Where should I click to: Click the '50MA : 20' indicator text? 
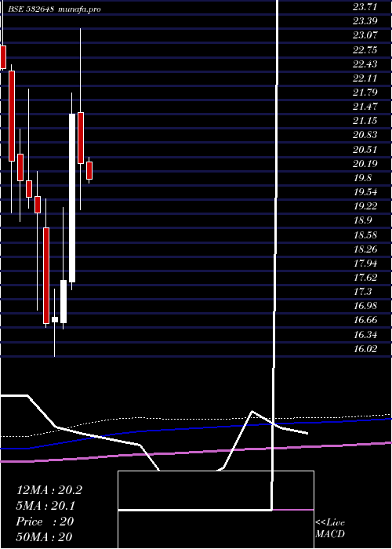coord(44,536)
